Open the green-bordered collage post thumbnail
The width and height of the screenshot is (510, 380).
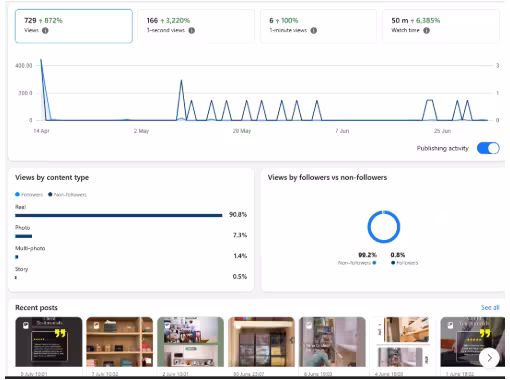click(x=190, y=342)
